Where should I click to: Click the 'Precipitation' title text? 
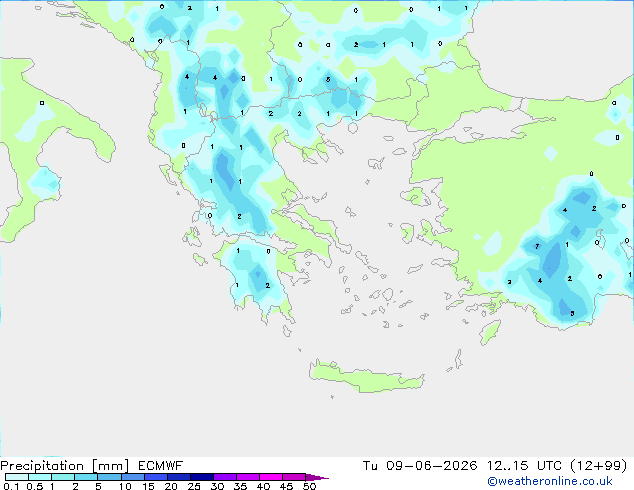point(42,466)
